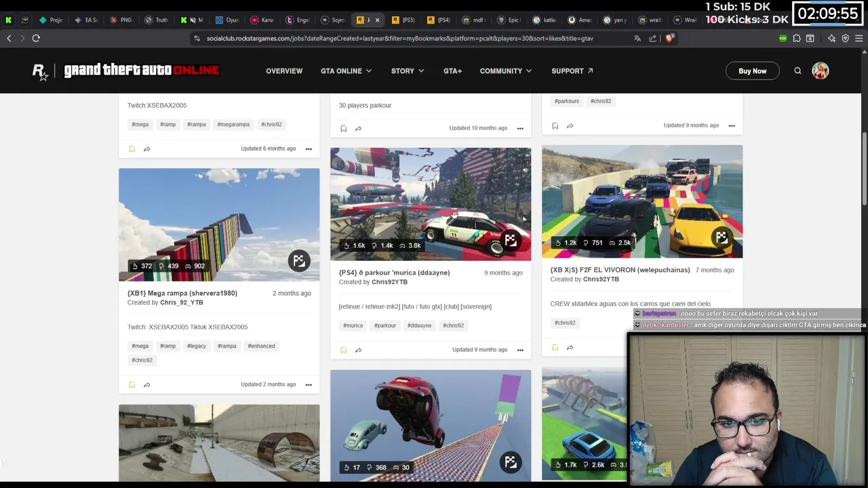
Task: Share the F2F EL VIVORON job
Action: tap(570, 348)
